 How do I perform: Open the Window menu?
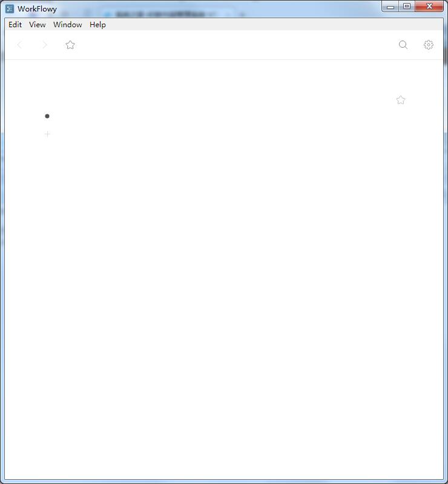(68, 25)
